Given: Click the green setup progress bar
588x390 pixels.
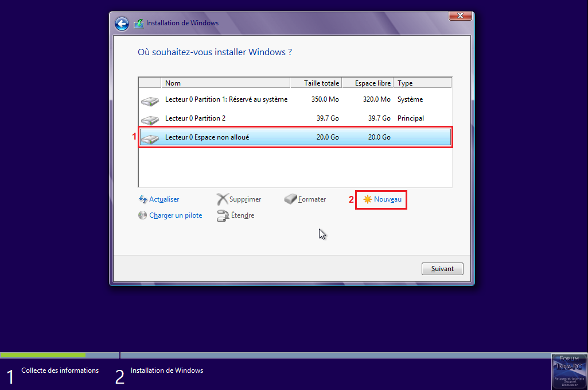Looking at the screenshot, I should click(43, 355).
